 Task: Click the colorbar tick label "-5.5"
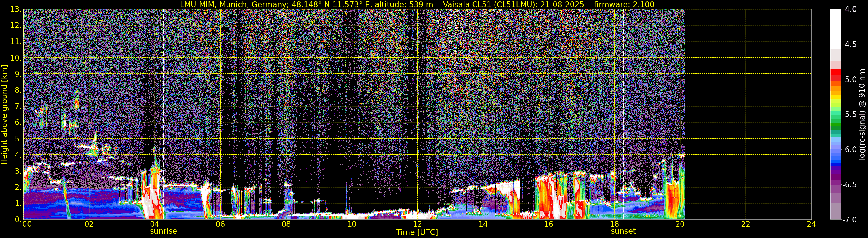(x=849, y=115)
